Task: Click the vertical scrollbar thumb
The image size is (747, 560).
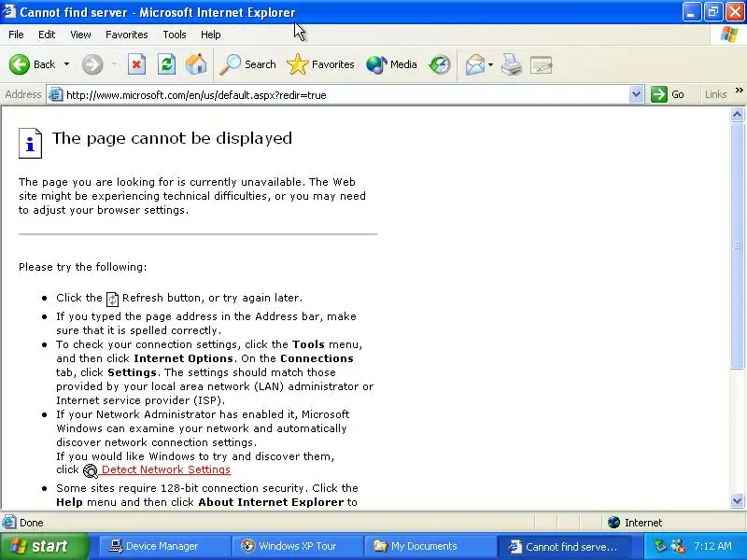Action: click(x=737, y=245)
